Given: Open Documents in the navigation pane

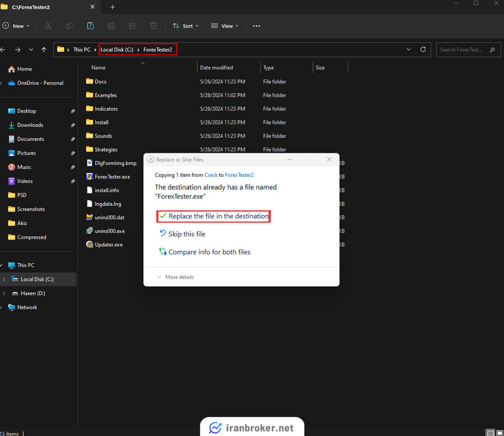Looking at the screenshot, I should click(31, 139).
